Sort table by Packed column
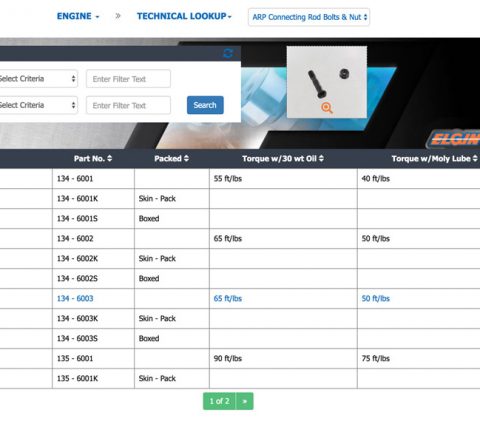Viewport: 480px width, 430px height. [172, 159]
